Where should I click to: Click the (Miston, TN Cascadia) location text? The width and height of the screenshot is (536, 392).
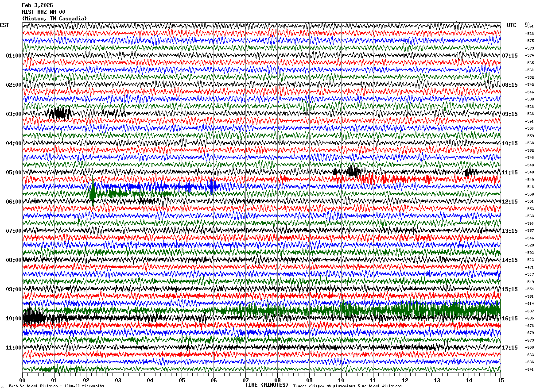click(54, 19)
